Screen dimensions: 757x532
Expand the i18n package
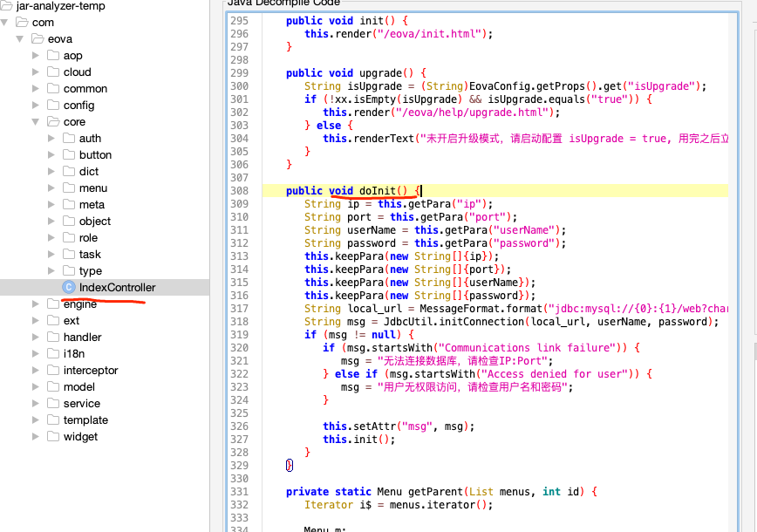coord(35,353)
